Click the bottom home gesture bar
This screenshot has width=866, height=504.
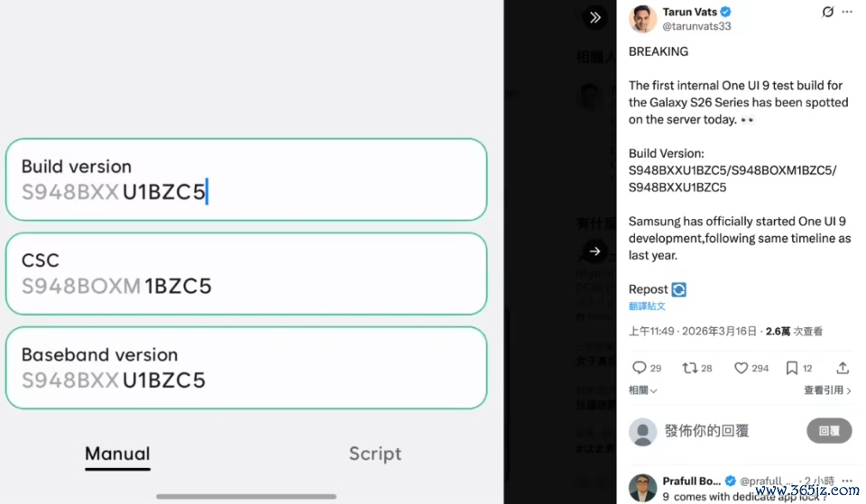(246, 496)
